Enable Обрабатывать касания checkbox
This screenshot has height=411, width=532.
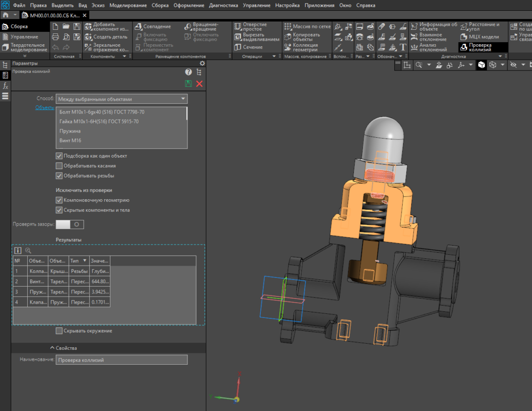(x=59, y=166)
